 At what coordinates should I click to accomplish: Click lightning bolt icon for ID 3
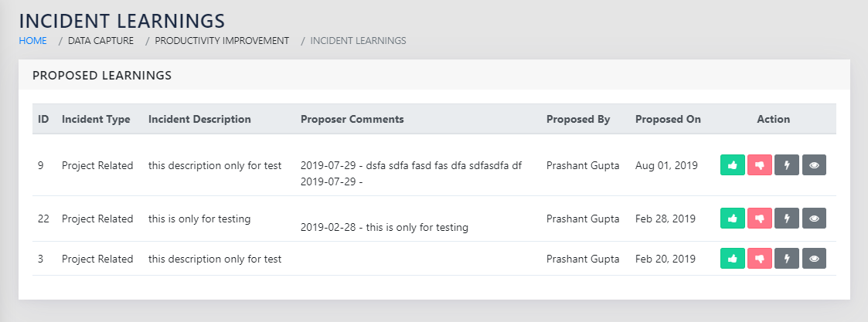pyautogui.click(x=787, y=259)
